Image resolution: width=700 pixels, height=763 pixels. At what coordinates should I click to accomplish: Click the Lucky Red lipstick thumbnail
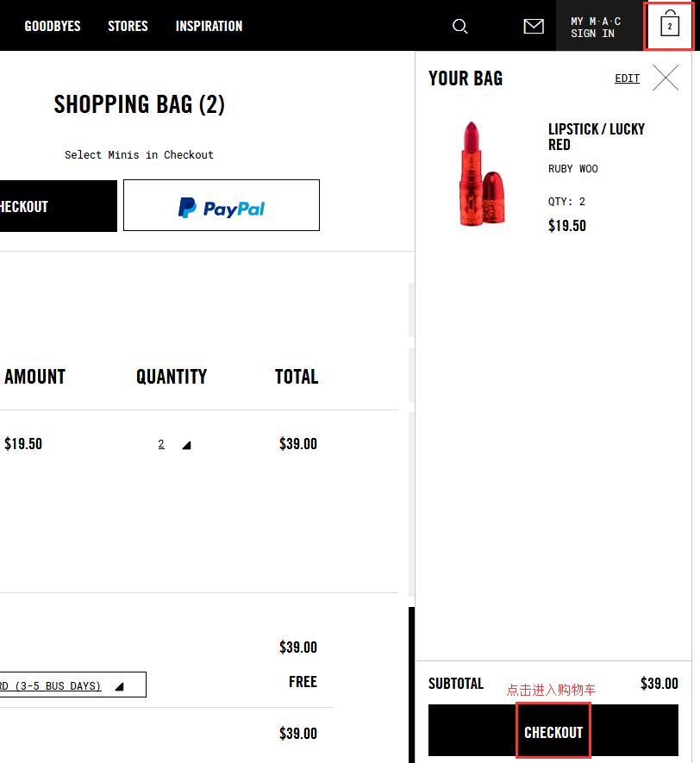479,174
